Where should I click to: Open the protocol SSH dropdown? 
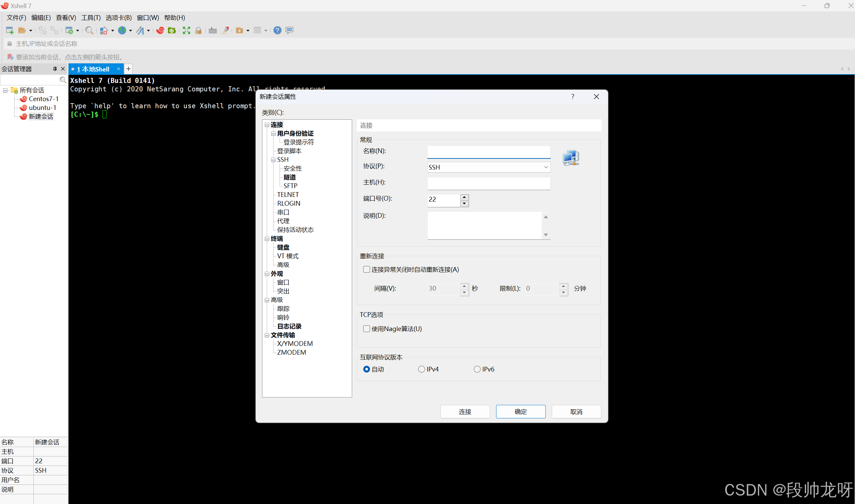tap(488, 167)
